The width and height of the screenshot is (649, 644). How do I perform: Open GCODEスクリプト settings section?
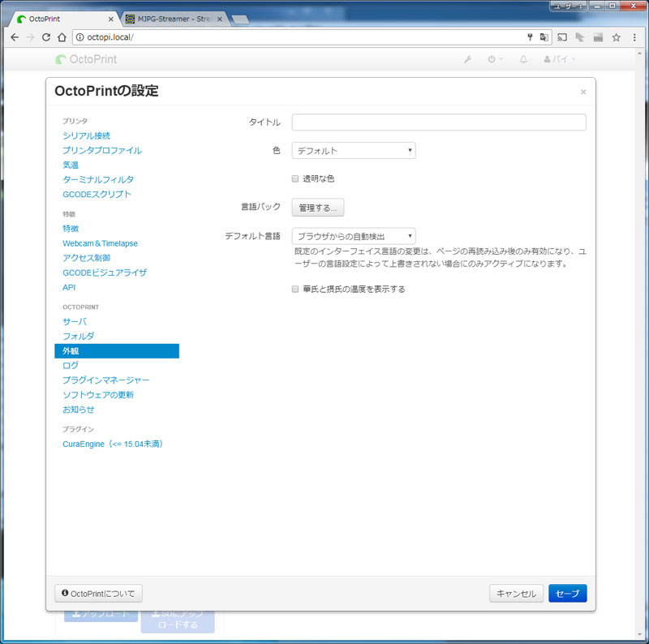pyautogui.click(x=97, y=195)
